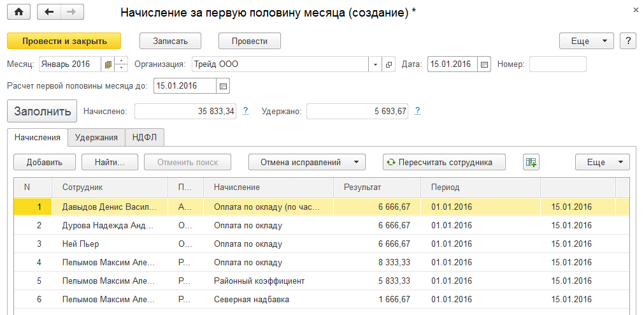Click the Заполнить button
This screenshot has height=315, width=644.
coord(42,111)
